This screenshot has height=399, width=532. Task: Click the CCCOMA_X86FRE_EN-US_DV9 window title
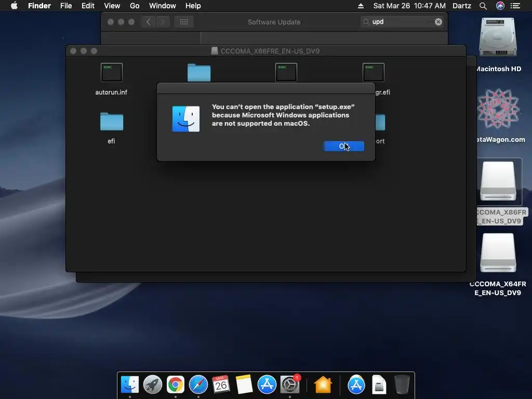click(x=270, y=51)
